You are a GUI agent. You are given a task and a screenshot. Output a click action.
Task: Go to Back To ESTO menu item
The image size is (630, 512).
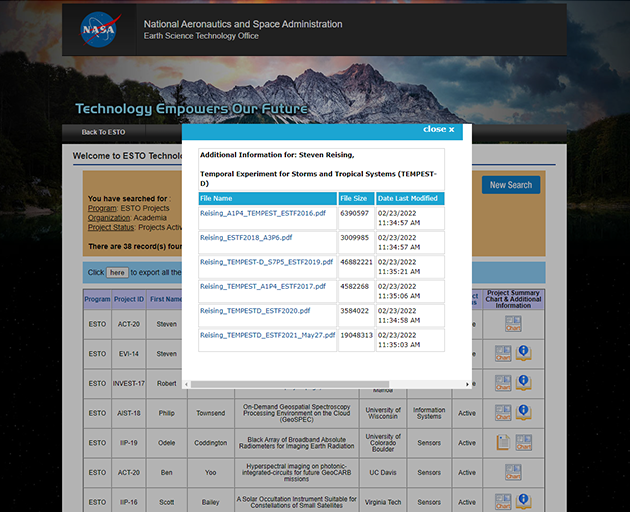click(103, 132)
